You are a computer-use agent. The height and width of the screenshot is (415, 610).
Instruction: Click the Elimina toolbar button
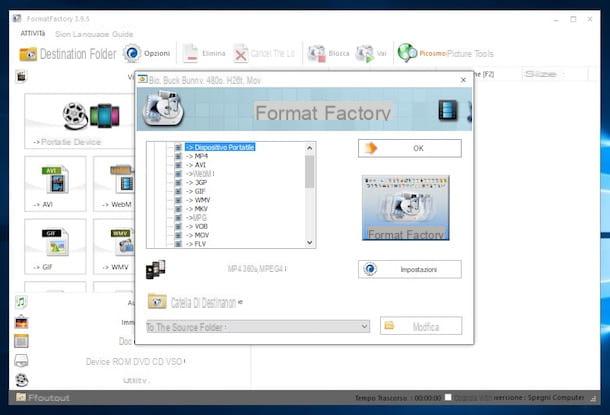(x=204, y=53)
